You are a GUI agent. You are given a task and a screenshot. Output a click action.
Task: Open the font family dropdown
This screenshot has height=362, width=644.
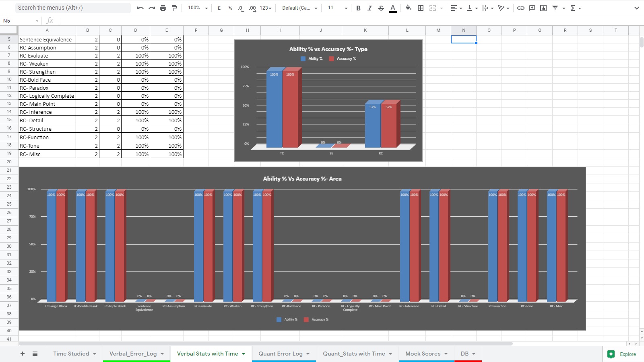coord(300,8)
